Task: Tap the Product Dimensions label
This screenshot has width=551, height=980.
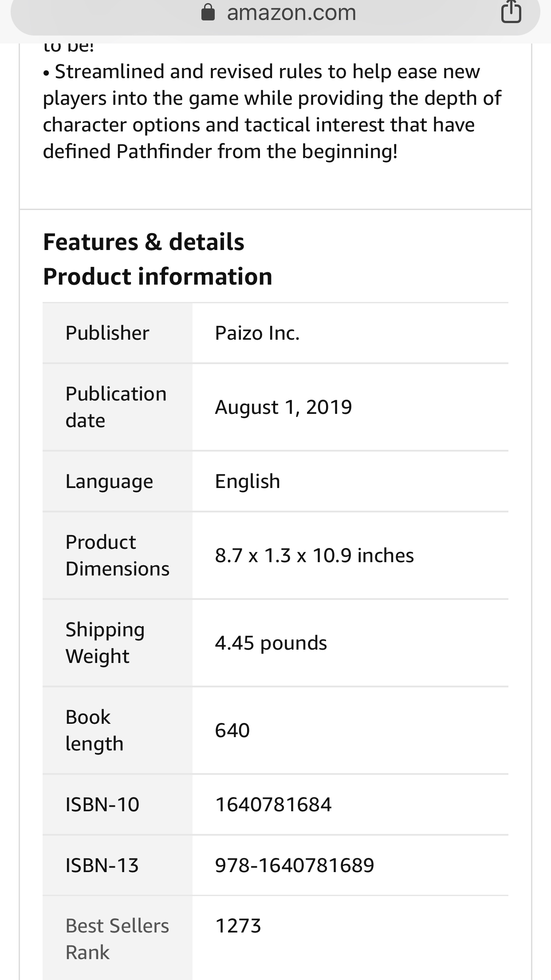Action: 118,555
